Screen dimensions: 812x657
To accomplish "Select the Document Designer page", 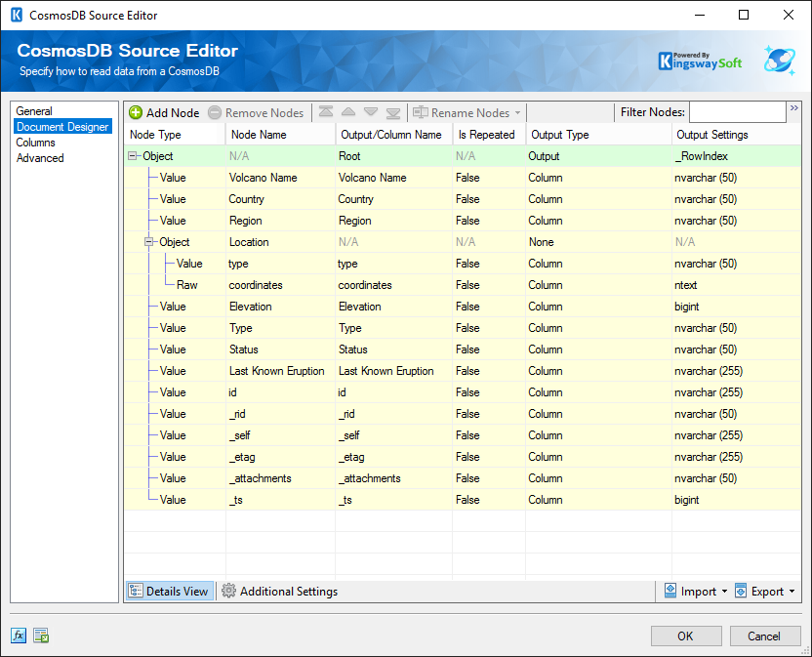I will pos(62,127).
